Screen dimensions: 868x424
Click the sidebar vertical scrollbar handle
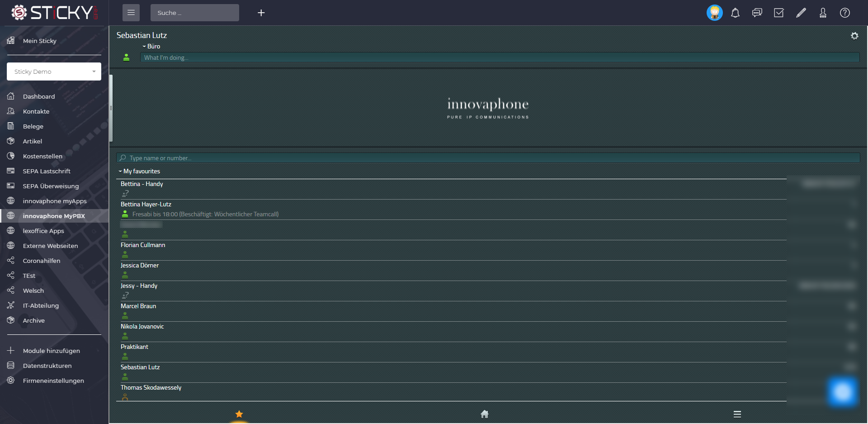point(111,108)
